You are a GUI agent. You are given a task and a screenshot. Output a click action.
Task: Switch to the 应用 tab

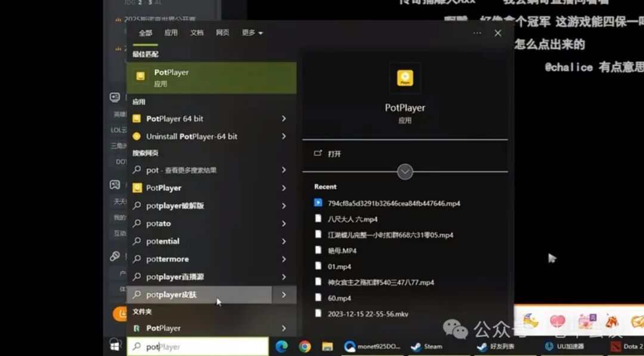pyautogui.click(x=171, y=33)
